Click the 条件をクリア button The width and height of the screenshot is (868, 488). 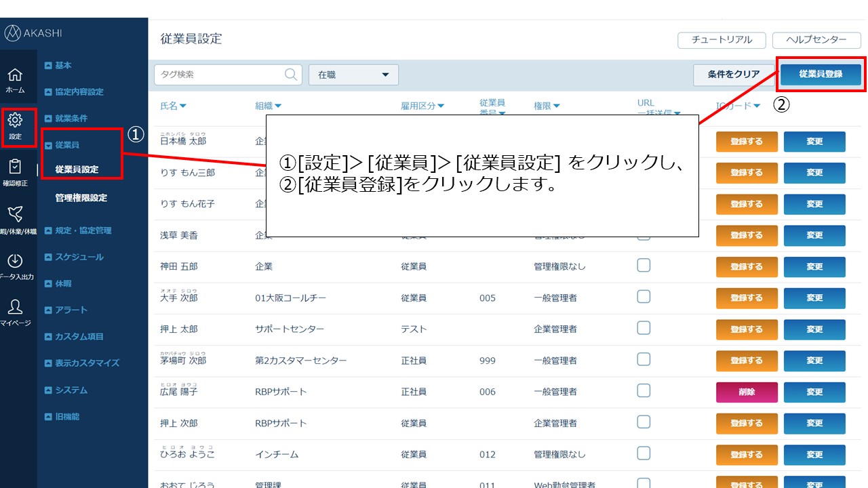733,75
